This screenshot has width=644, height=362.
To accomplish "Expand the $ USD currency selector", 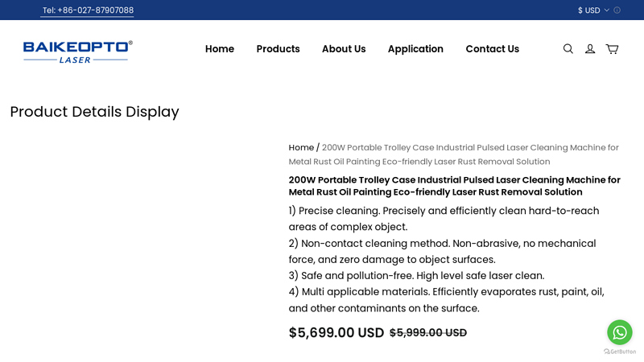I will click(x=593, y=10).
